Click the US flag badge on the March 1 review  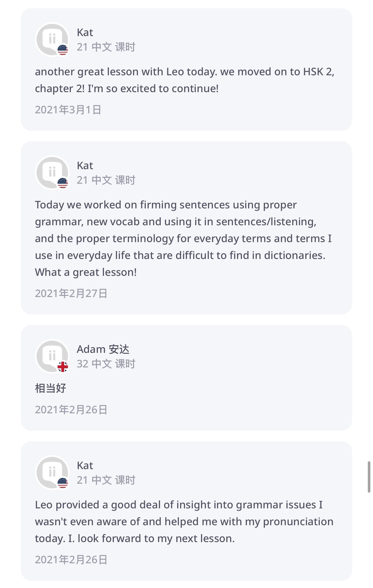62,50
